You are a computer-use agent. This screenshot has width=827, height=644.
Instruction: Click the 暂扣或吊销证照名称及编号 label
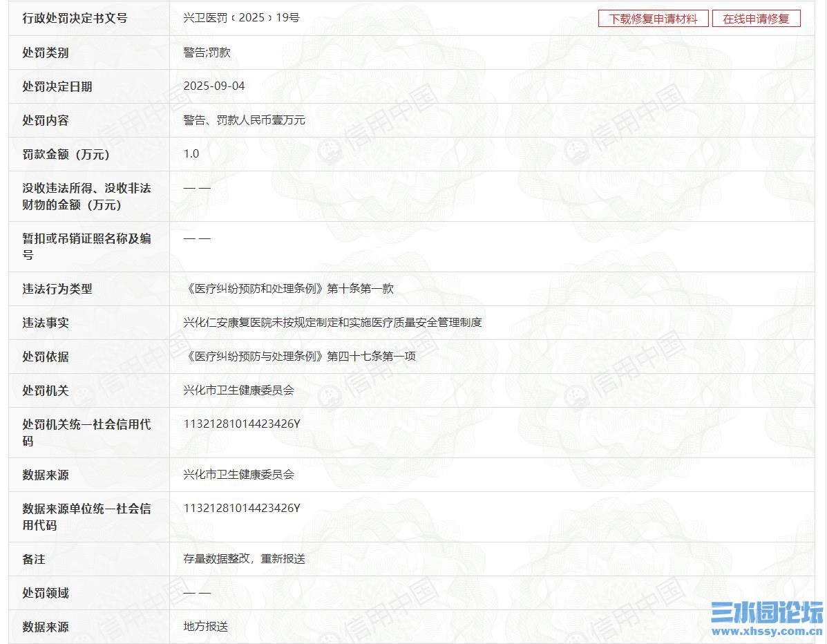click(x=86, y=247)
